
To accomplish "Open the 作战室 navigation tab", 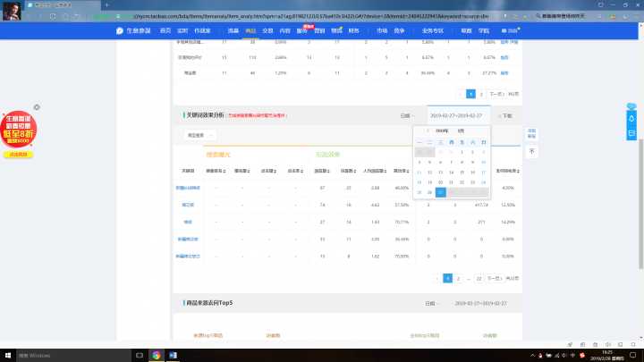I will pyautogui.click(x=202, y=30).
